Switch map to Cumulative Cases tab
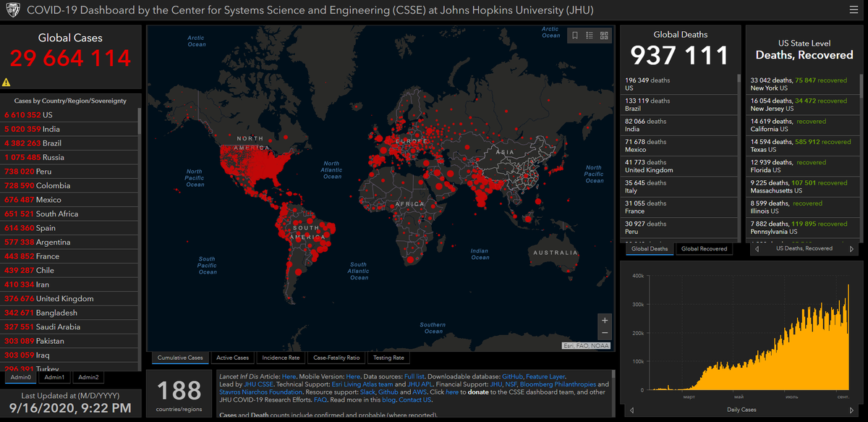This screenshot has width=868, height=422. (x=180, y=358)
